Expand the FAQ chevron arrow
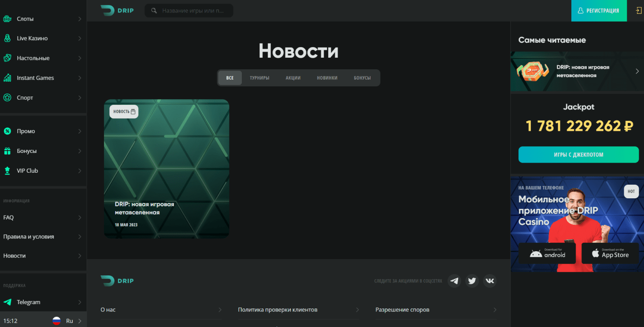This screenshot has width=644, height=327. (x=80, y=218)
